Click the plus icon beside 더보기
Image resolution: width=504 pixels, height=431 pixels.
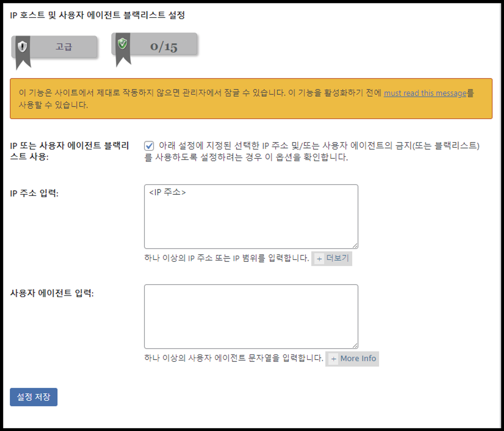tap(319, 259)
